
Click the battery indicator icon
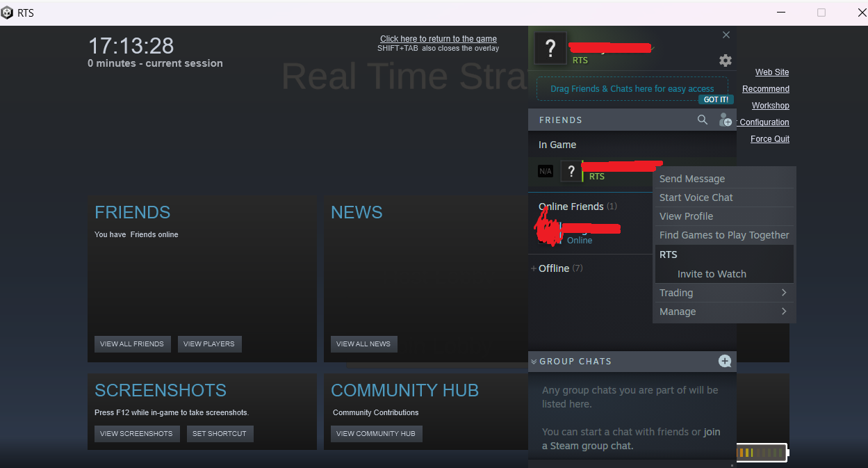tap(762, 453)
